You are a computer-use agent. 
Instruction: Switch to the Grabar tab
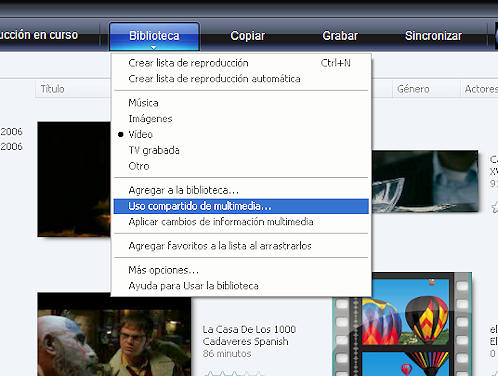(x=340, y=36)
